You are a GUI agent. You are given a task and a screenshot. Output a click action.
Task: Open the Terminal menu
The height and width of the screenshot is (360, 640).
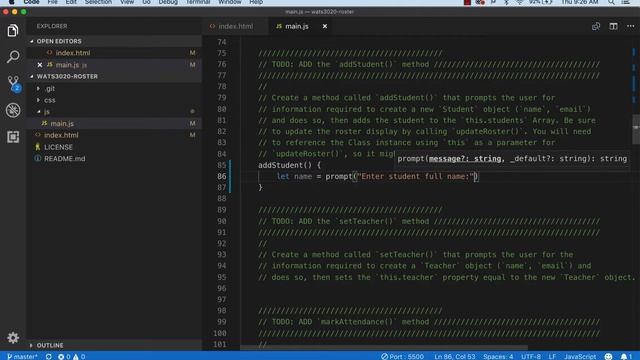point(198,2)
